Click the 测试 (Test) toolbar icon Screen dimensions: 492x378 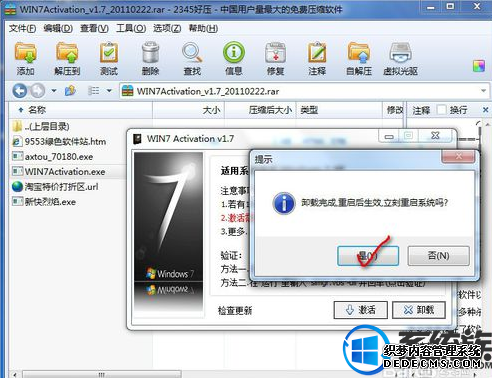point(109,58)
